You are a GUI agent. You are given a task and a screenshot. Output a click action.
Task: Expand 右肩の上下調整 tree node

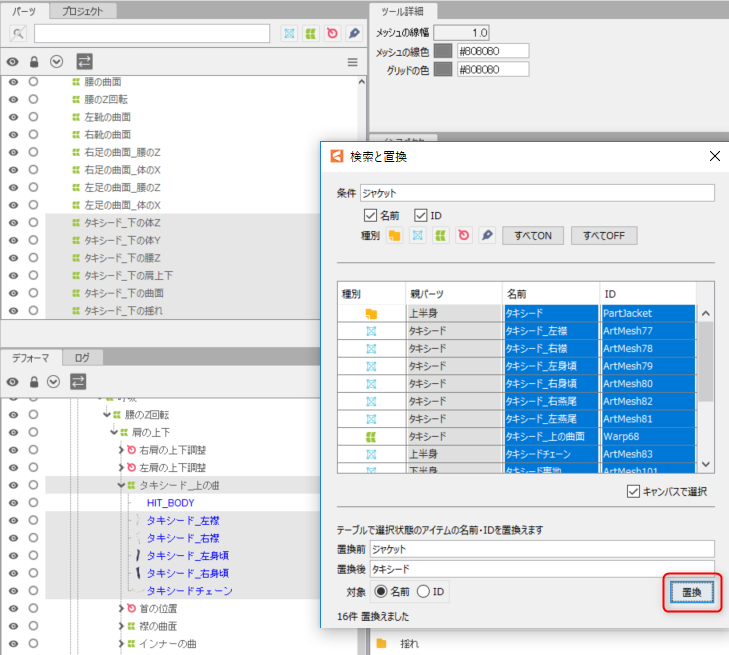click(121, 450)
